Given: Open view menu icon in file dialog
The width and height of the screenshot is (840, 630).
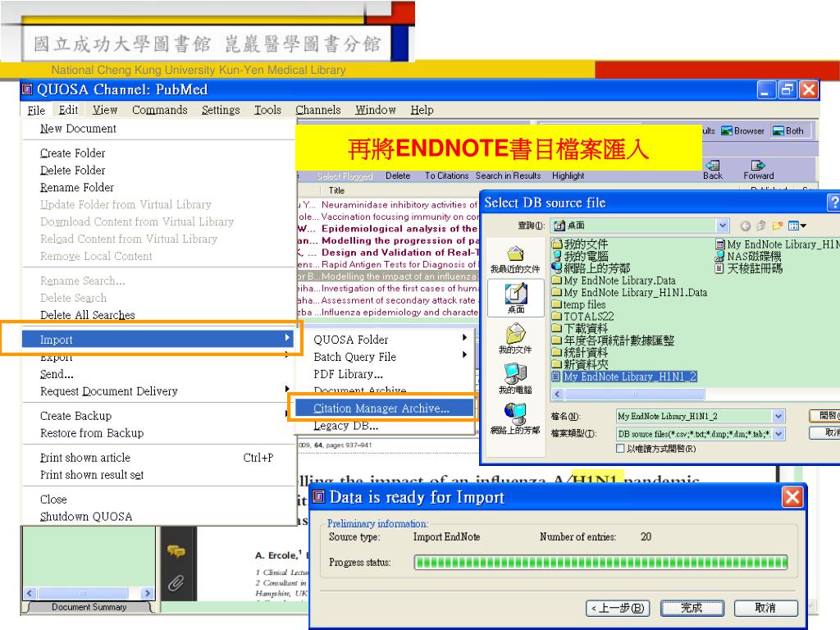Looking at the screenshot, I should [797, 226].
